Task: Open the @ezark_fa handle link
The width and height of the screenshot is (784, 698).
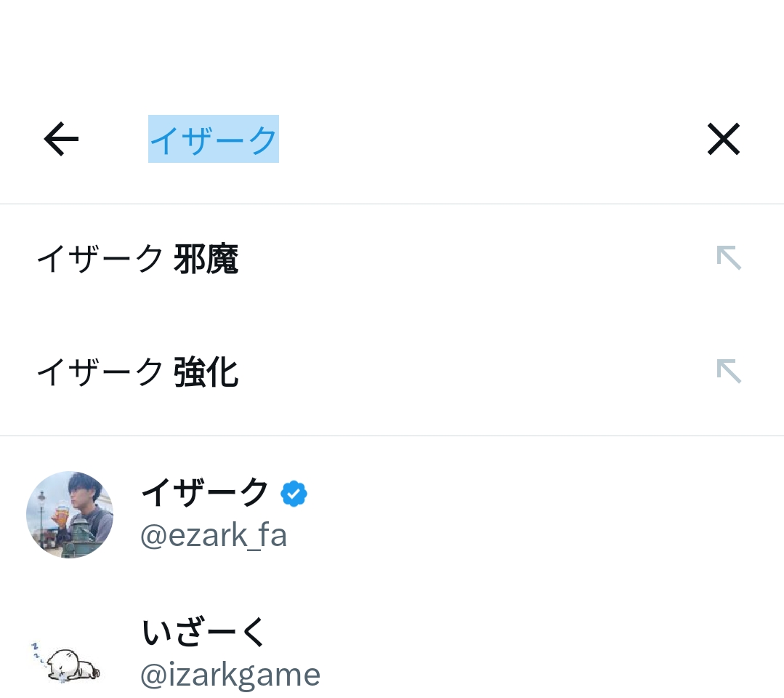Action: [214, 536]
